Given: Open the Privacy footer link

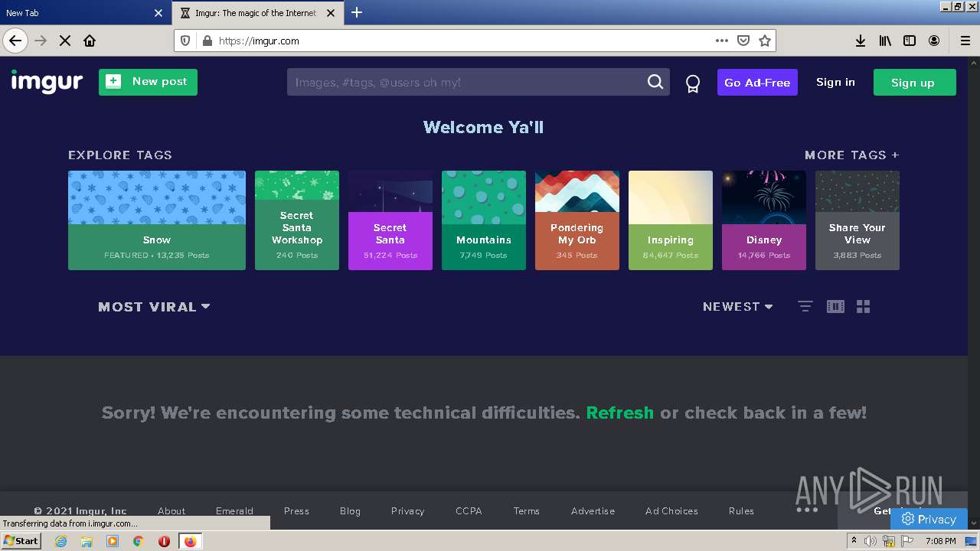Looking at the screenshot, I should click(x=407, y=510).
